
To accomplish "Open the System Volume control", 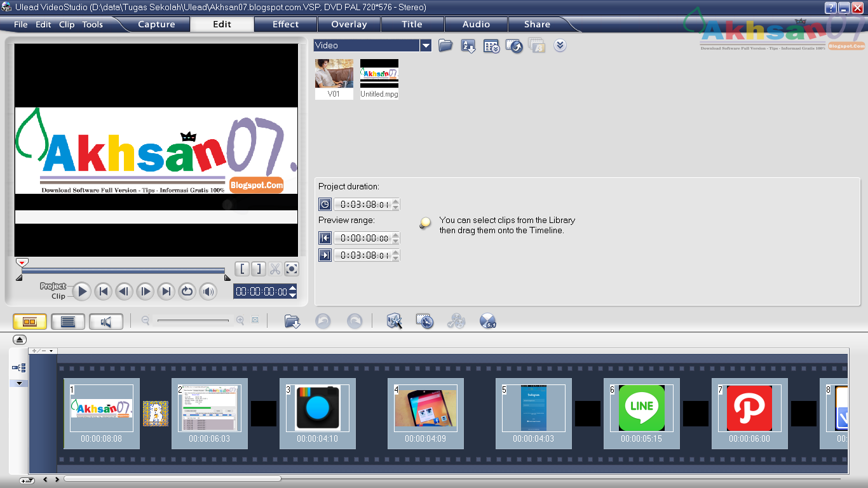I will click(208, 292).
